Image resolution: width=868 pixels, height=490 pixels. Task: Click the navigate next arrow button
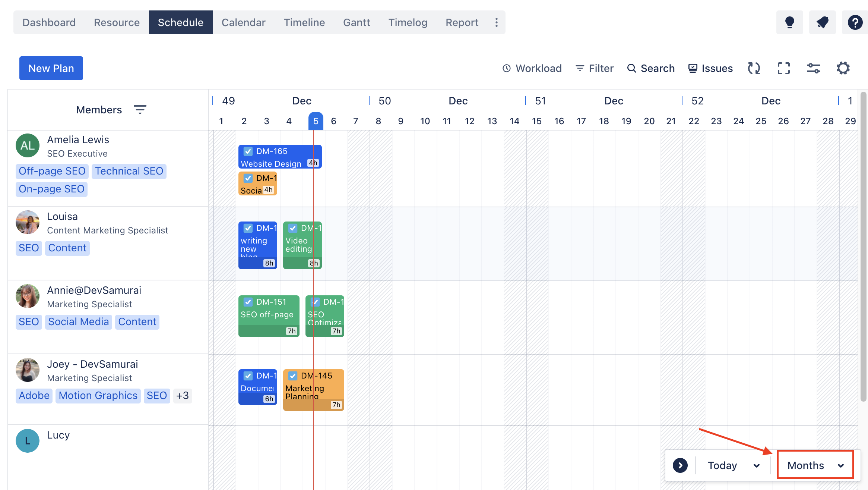pos(680,465)
